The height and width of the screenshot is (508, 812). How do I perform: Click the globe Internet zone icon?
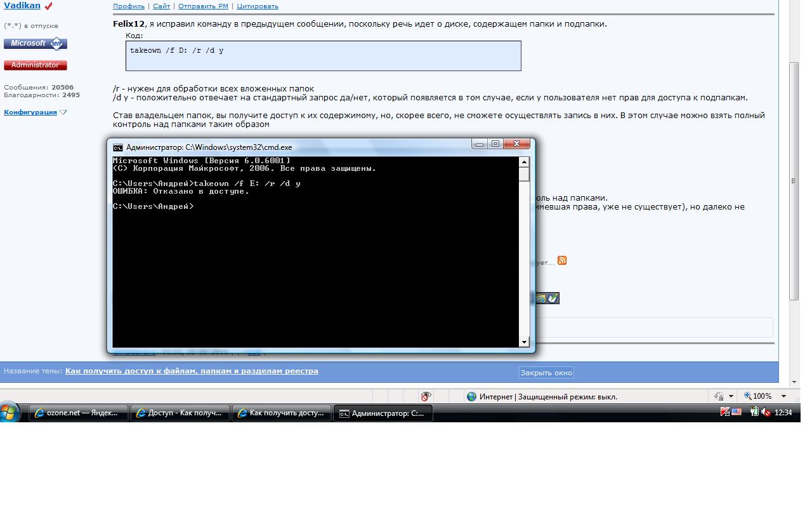(x=471, y=396)
